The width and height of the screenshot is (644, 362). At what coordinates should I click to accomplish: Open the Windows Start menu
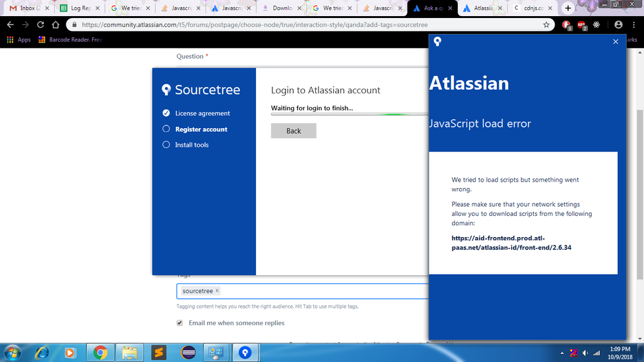pos(12,352)
